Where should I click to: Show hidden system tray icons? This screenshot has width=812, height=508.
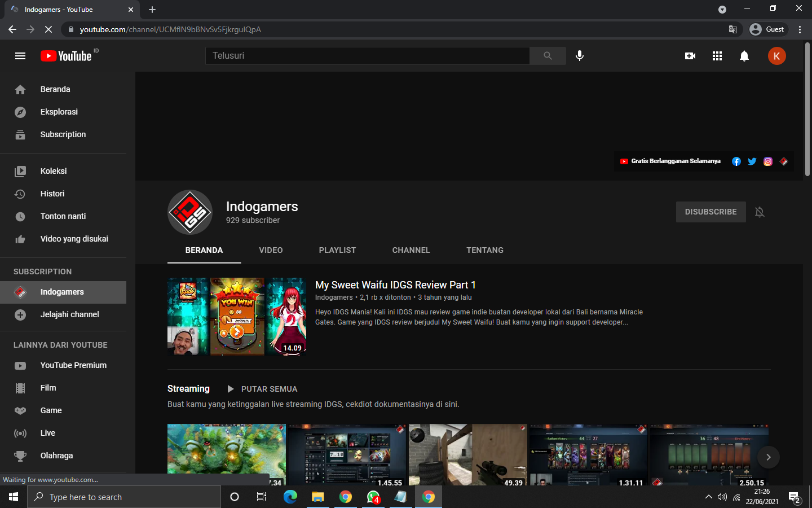click(x=708, y=497)
